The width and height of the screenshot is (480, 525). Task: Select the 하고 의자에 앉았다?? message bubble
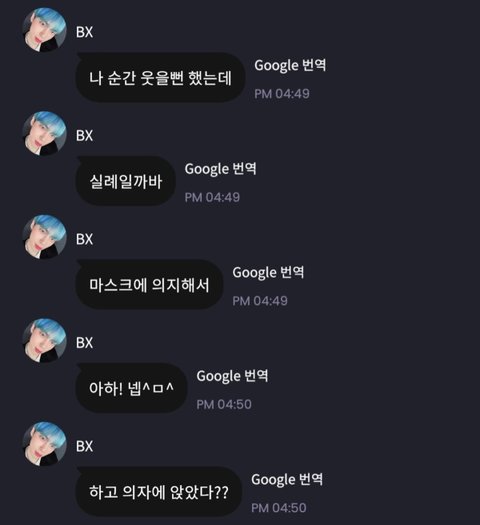159,492
